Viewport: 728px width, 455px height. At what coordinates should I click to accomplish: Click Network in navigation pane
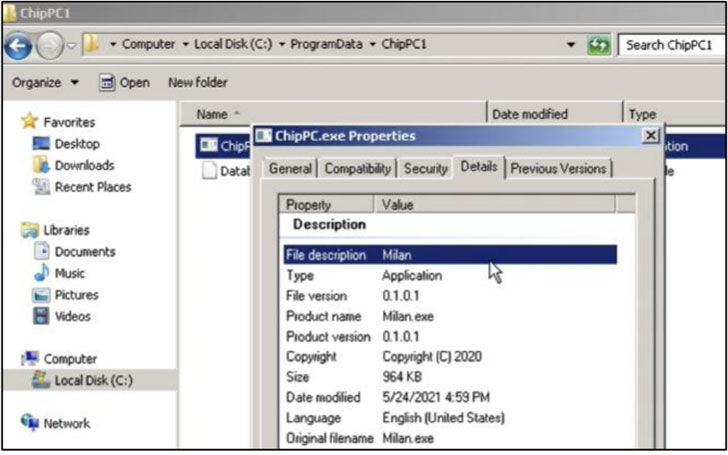coord(66,423)
